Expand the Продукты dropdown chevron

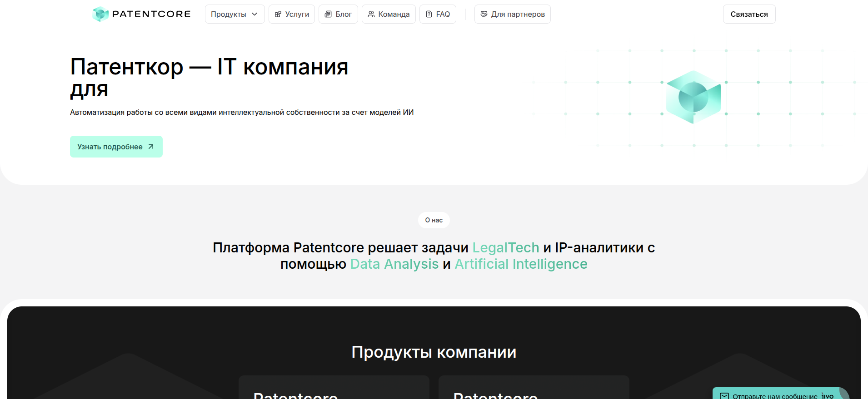[254, 14]
